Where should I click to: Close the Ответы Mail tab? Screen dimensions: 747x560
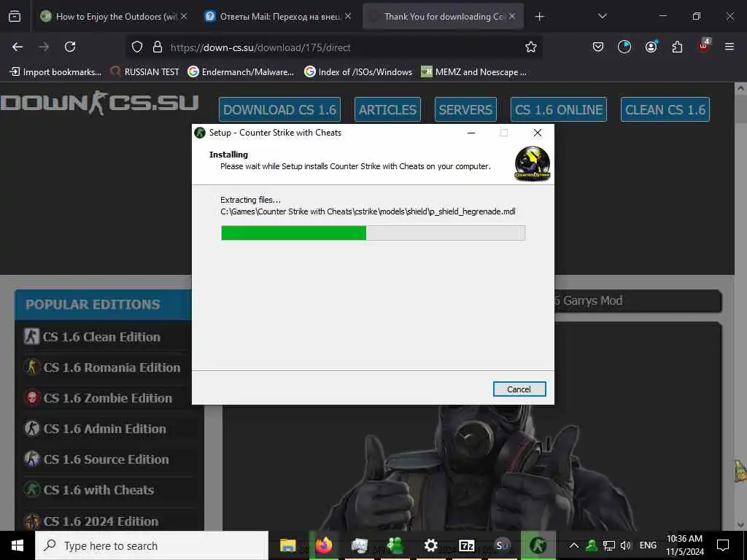(348, 16)
